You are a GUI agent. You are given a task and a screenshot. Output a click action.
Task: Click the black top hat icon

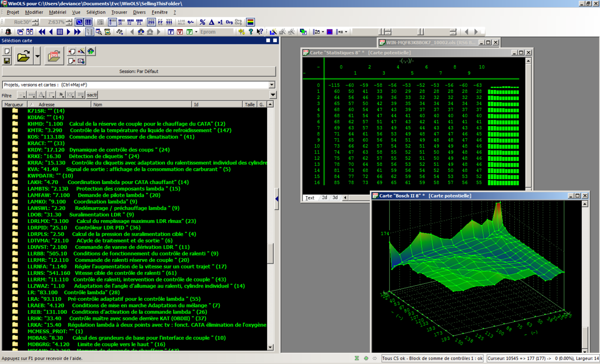[x=8, y=32]
